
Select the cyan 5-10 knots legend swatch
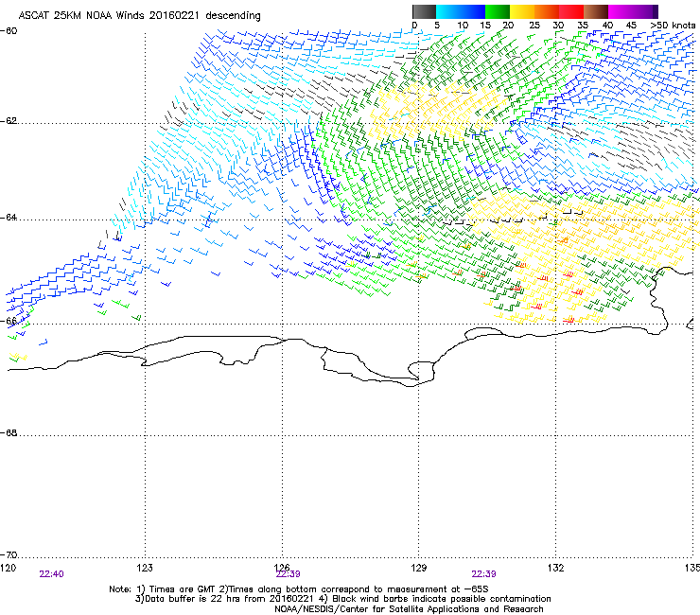pyautogui.click(x=448, y=11)
